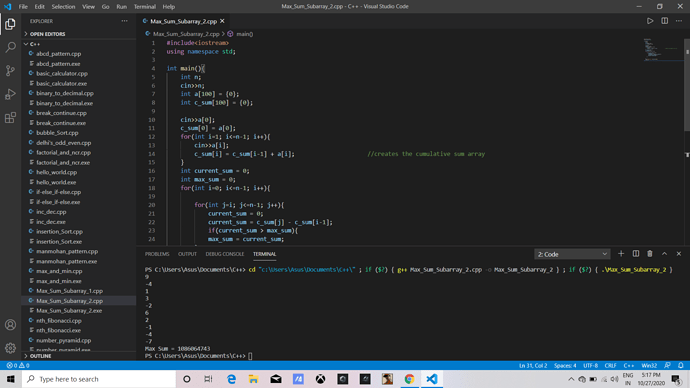Image resolution: width=690 pixels, height=388 pixels.
Task: Collapse the C++ folder section
Action: click(35, 44)
